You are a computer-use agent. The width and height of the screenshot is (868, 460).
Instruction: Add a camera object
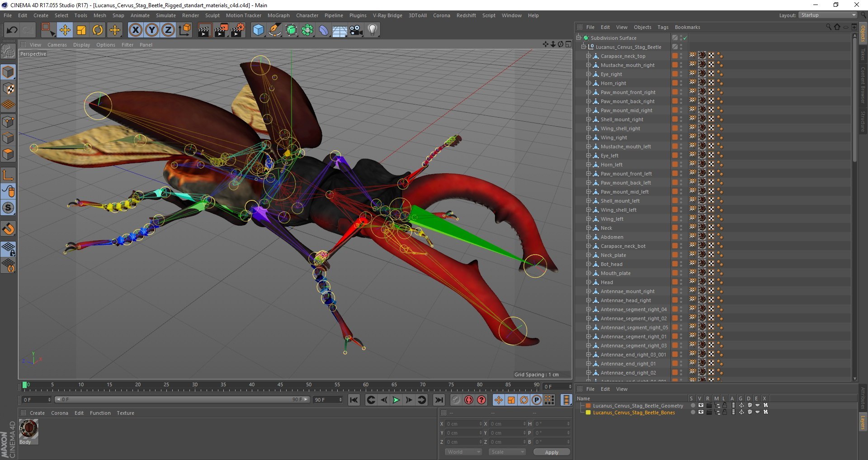[x=356, y=30]
